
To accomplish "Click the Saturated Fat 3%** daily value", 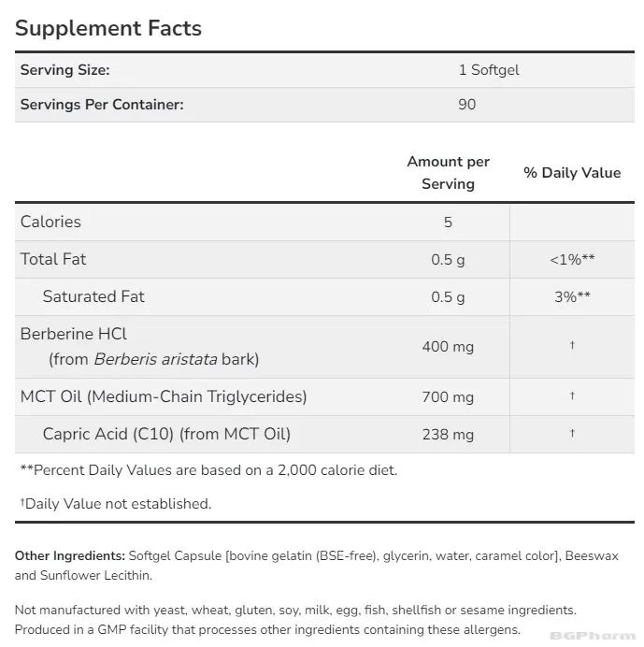I will (x=572, y=296).
